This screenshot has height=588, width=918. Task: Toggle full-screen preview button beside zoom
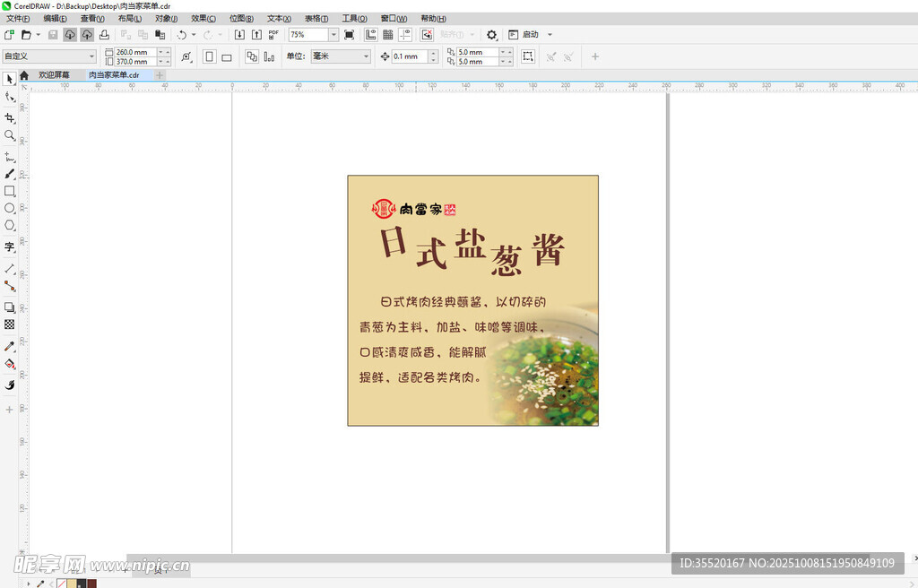tap(349, 35)
